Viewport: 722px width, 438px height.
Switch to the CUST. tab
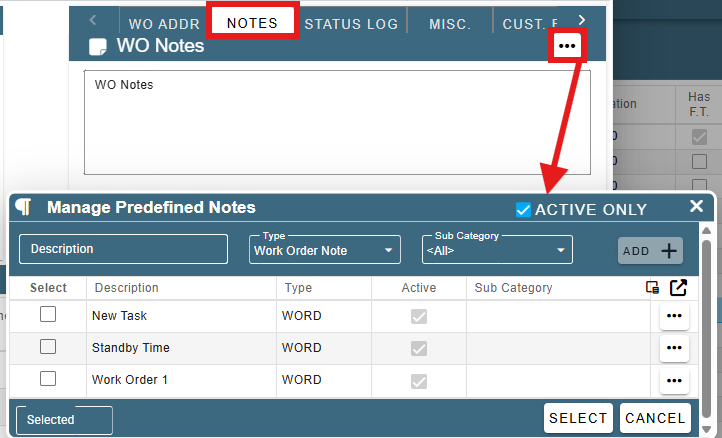[530, 23]
